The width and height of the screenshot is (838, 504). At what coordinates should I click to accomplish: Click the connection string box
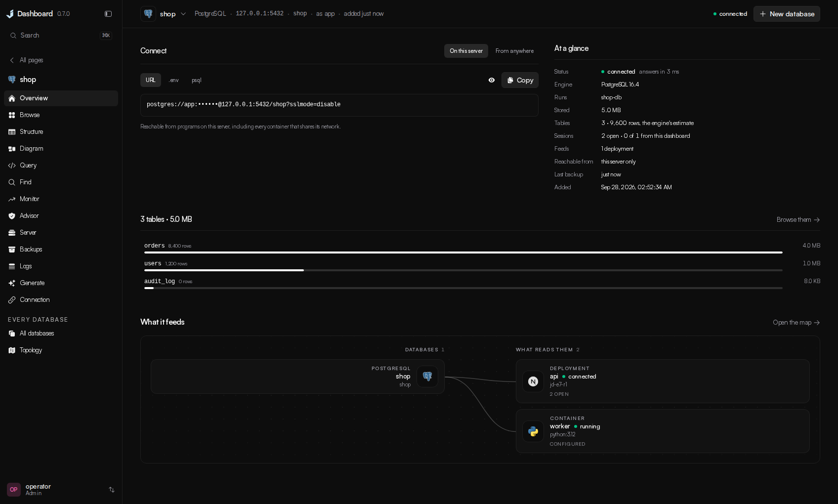click(339, 105)
